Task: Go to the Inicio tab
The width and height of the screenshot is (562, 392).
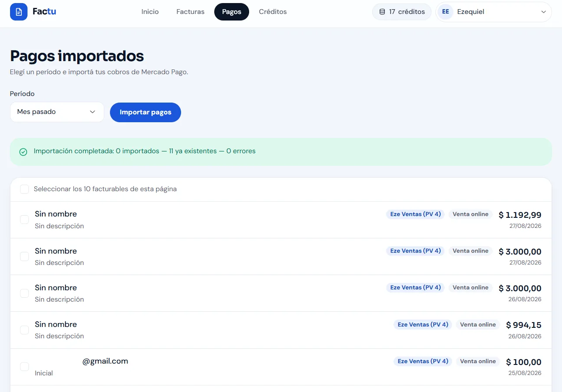Action: pyautogui.click(x=150, y=12)
